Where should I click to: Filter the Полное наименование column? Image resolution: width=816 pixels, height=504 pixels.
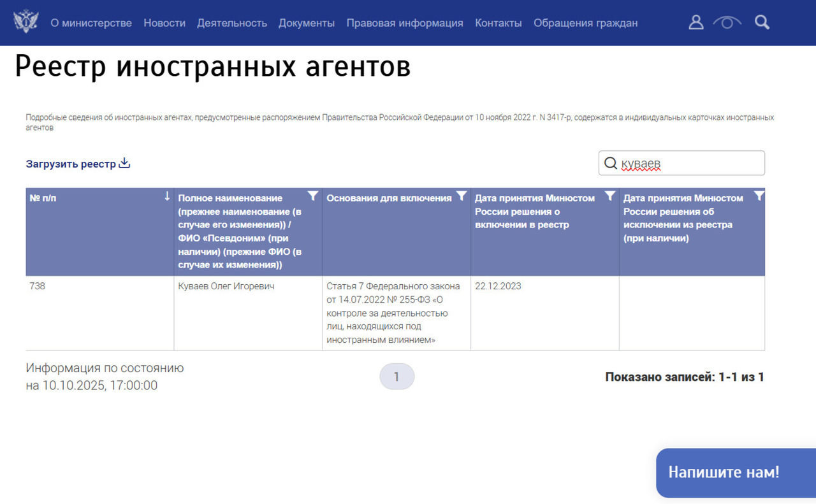click(313, 196)
